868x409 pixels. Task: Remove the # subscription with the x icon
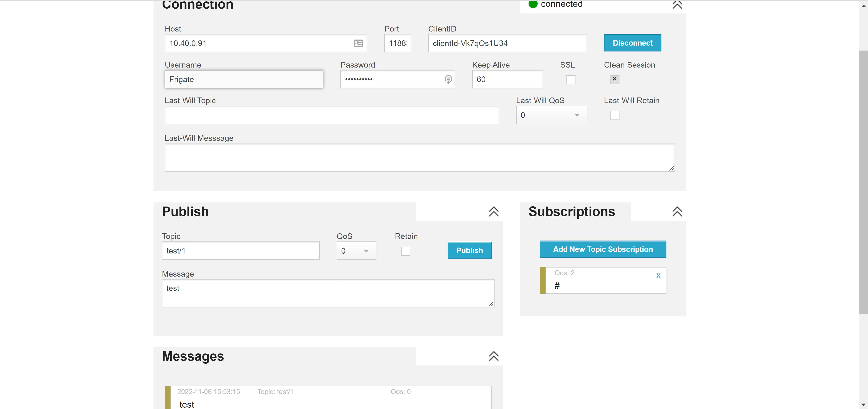(658, 276)
